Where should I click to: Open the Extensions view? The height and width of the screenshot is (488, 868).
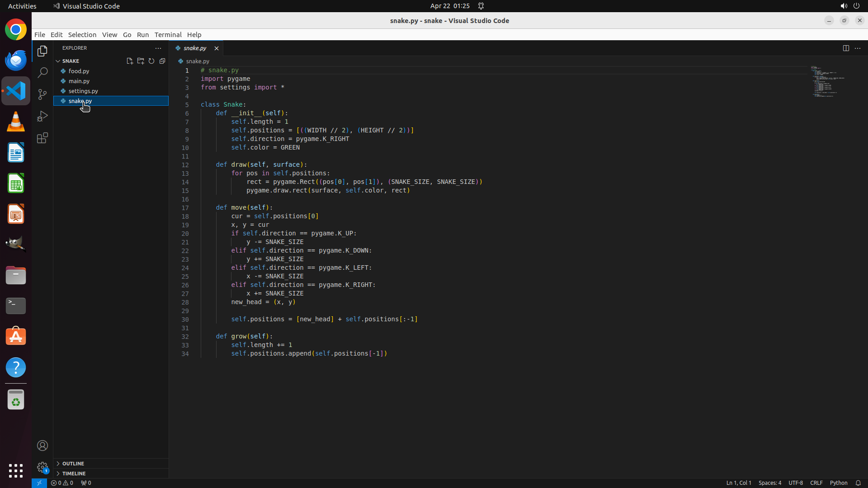[x=42, y=138]
